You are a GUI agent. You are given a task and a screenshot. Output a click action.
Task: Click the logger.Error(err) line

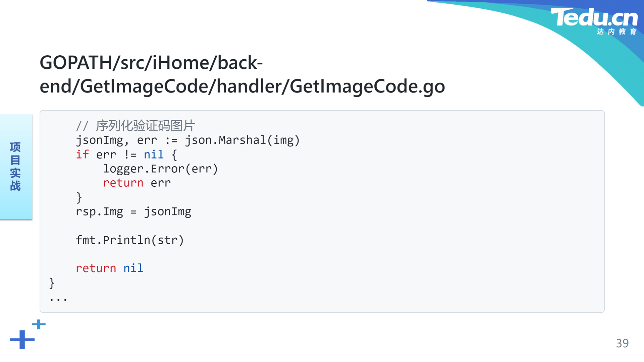point(160,169)
